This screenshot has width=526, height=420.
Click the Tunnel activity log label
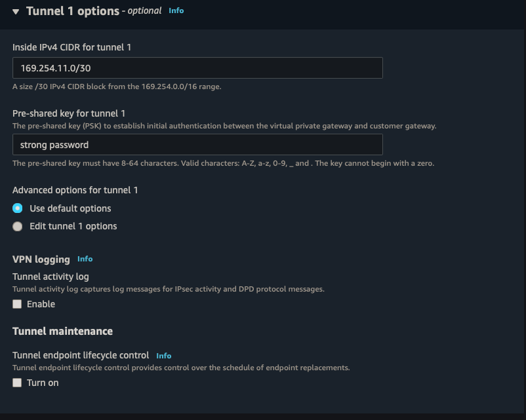pos(51,276)
